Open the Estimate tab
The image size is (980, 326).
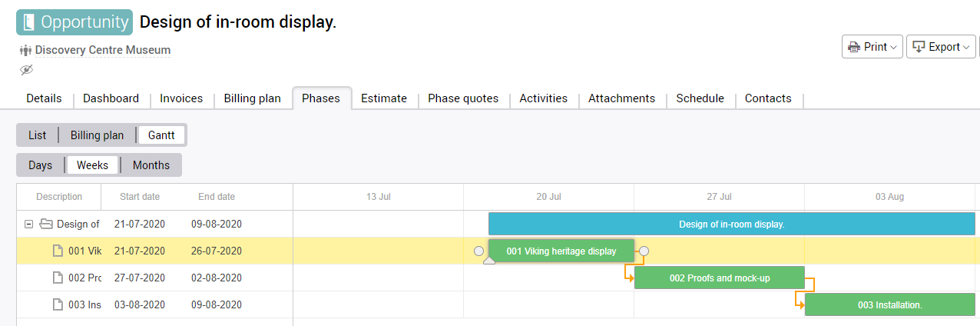click(x=384, y=98)
